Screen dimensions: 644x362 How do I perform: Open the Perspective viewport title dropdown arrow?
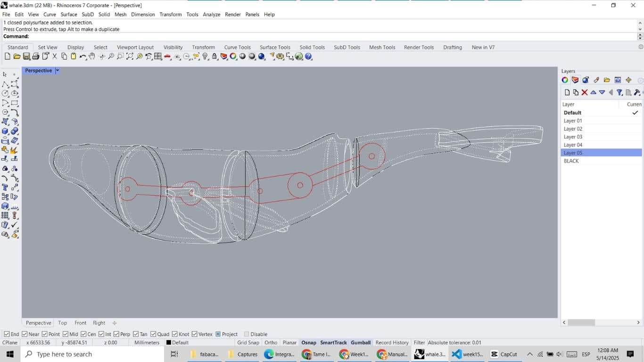pyautogui.click(x=58, y=71)
